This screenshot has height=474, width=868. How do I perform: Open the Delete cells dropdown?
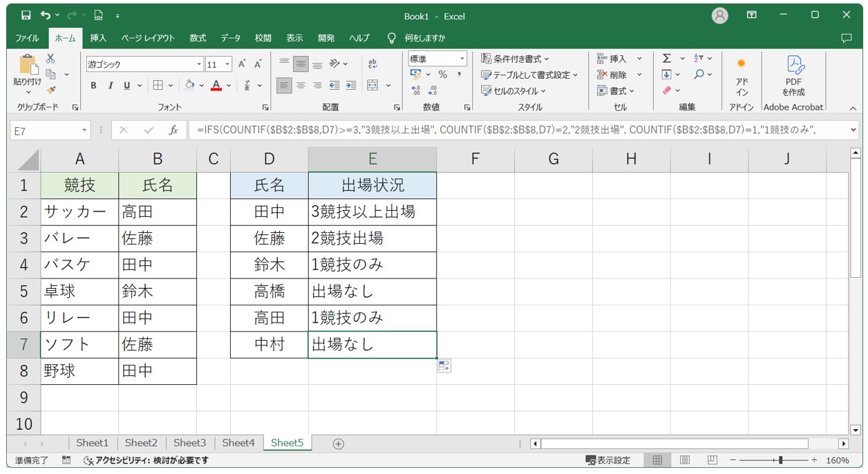click(639, 75)
